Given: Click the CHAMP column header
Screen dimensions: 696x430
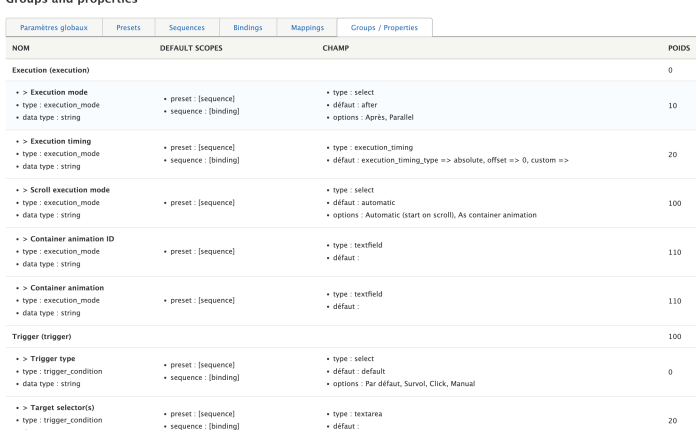Looking at the screenshot, I should (x=335, y=47).
